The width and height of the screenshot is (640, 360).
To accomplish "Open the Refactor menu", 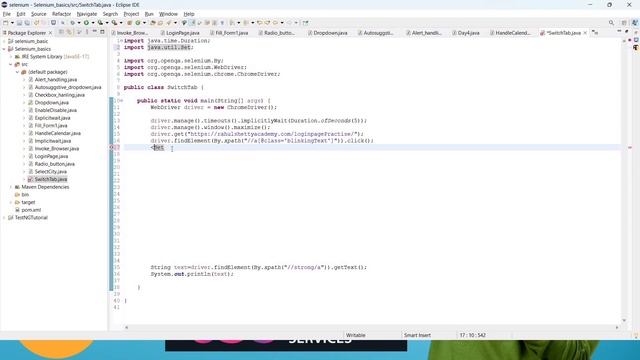I will point(62,14).
